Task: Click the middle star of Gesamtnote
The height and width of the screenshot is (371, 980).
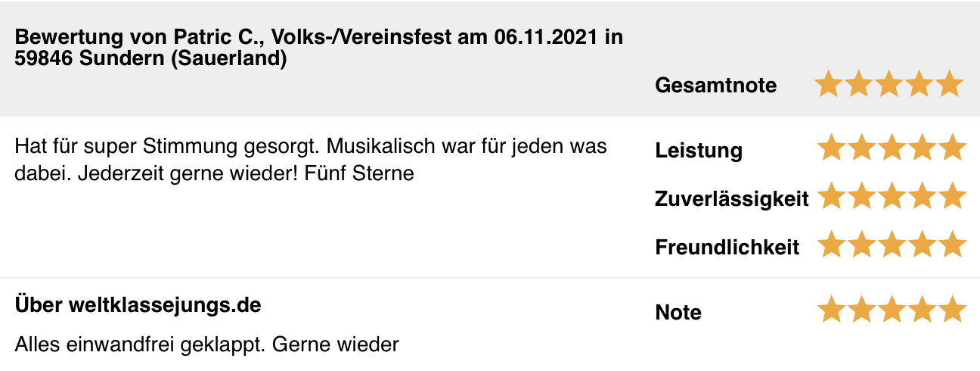Action: (890, 84)
